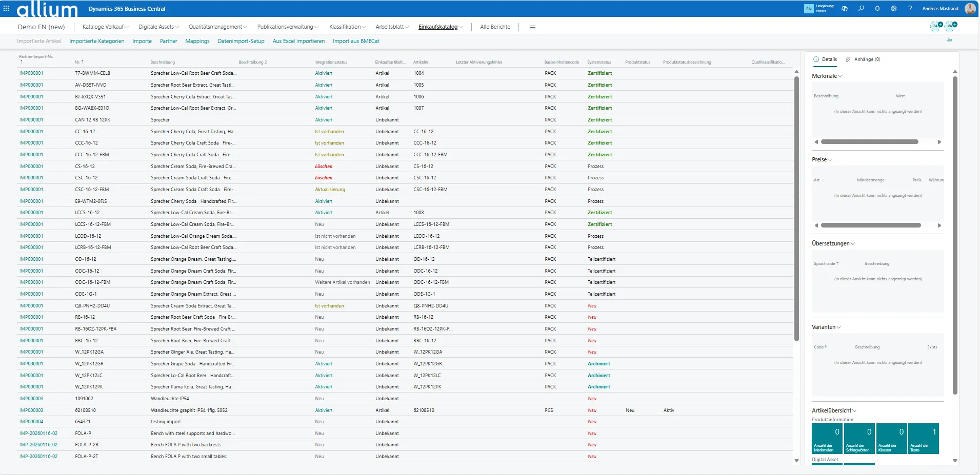Click the help question mark icon
The width and height of the screenshot is (980, 475).
(x=910, y=9)
